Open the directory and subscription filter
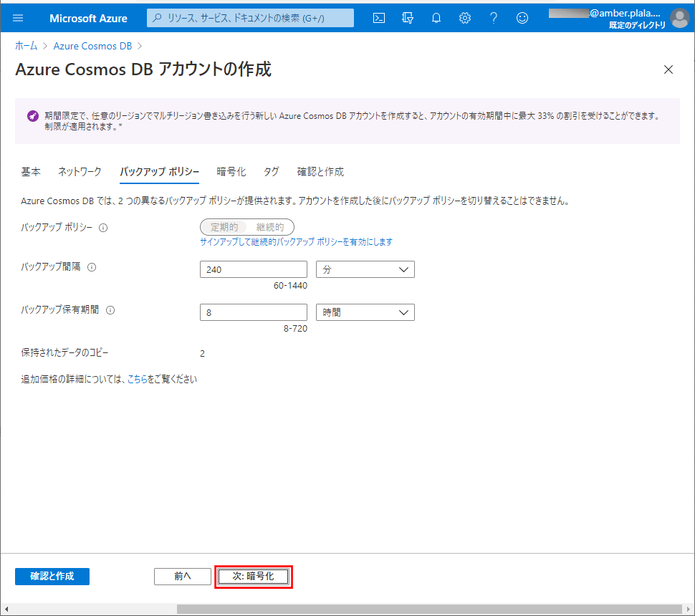 tap(408, 18)
